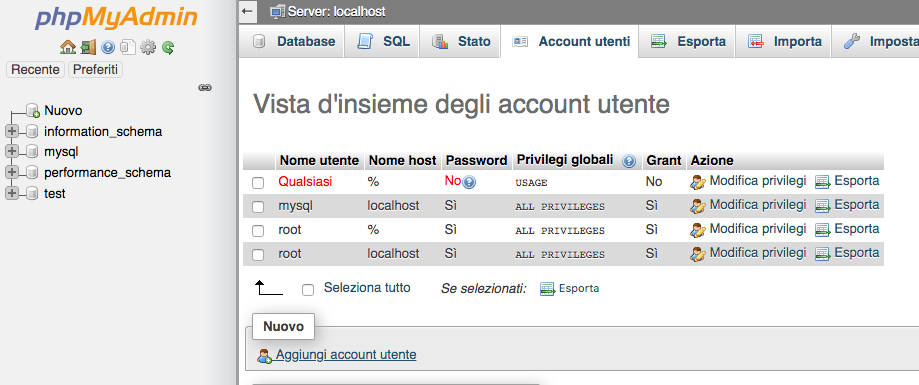Click the Aggiungi account utente user icon

tap(265, 356)
